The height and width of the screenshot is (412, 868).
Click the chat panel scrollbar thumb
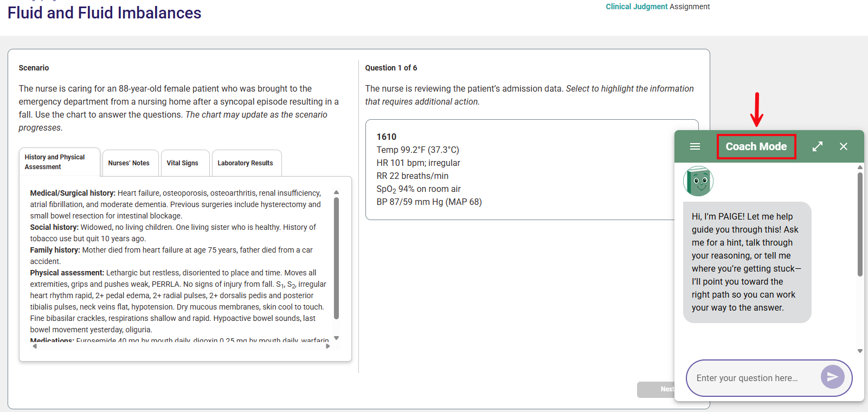(860, 224)
